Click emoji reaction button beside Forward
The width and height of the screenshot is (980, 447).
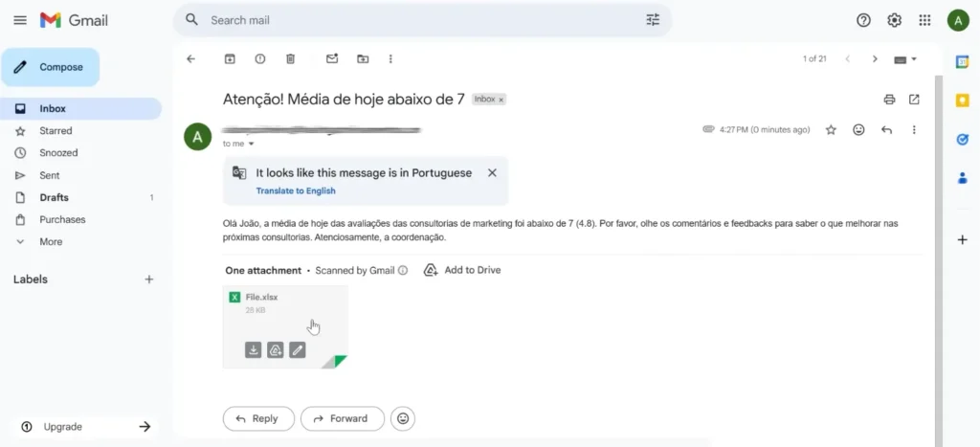[403, 419]
